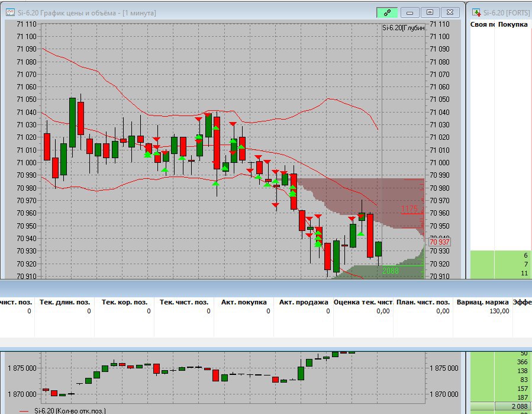Click the tall green candle reaching 71 050
The image size is (532, 414).
(x=72, y=123)
